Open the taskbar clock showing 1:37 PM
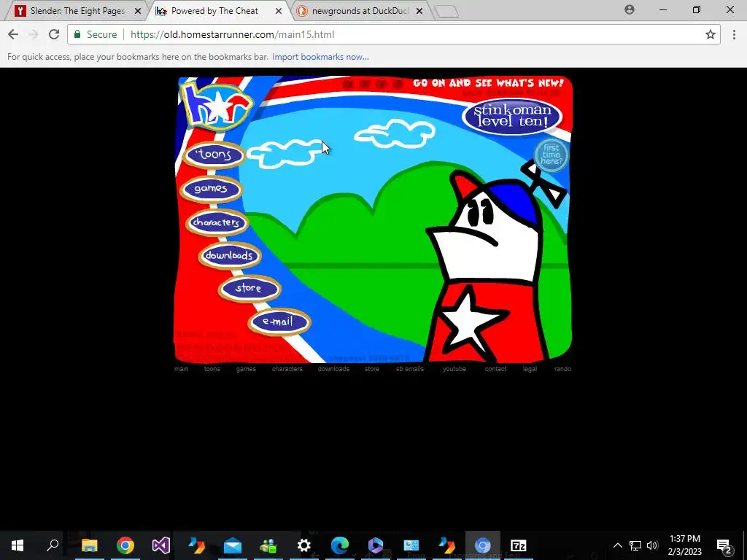Image resolution: width=747 pixels, height=560 pixels. pos(684,545)
